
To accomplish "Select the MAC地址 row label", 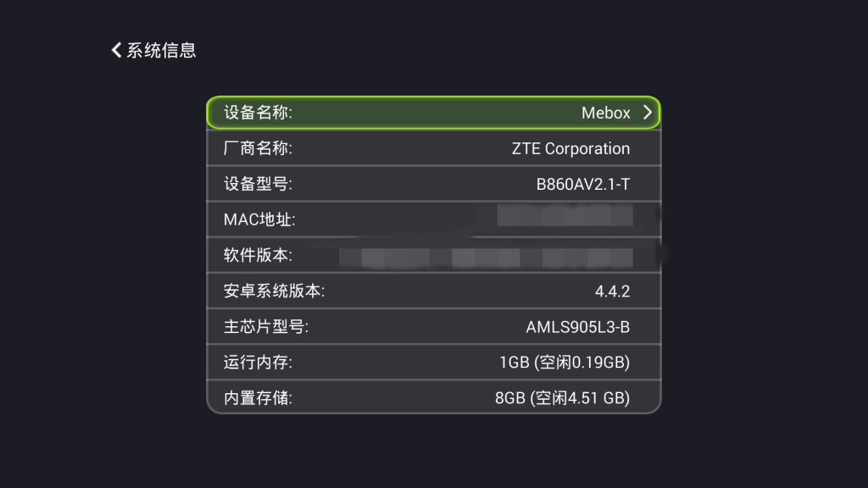I will click(259, 220).
